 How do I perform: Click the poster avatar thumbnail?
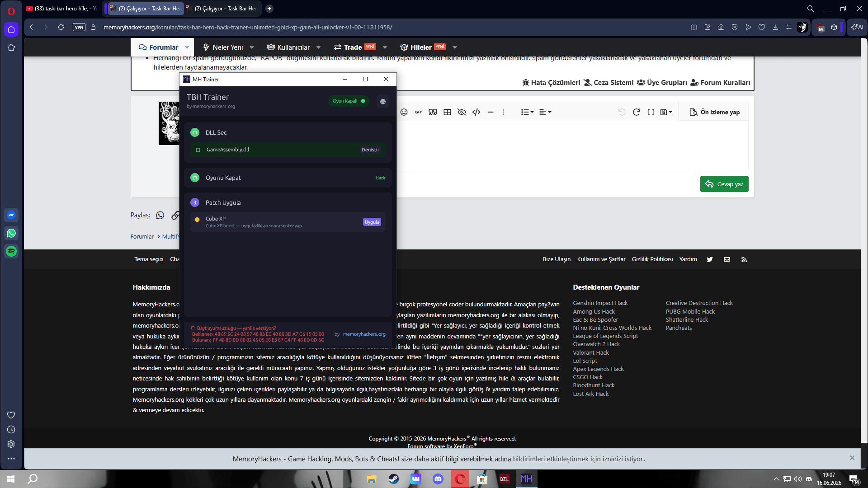click(169, 123)
